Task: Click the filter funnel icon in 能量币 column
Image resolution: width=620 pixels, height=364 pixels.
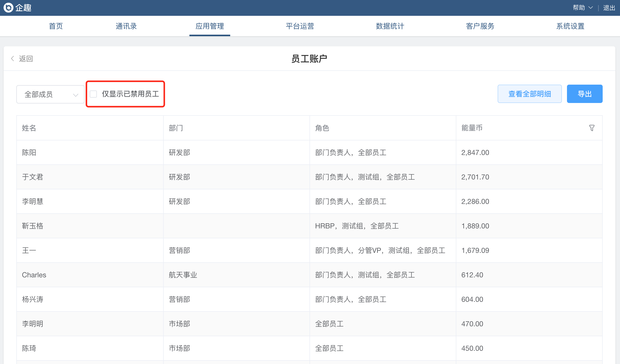Action: pyautogui.click(x=592, y=128)
